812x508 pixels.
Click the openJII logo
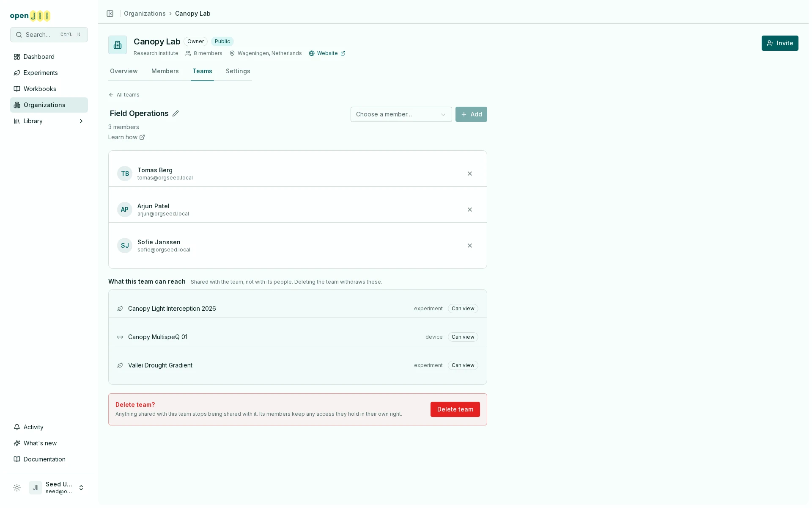point(30,16)
